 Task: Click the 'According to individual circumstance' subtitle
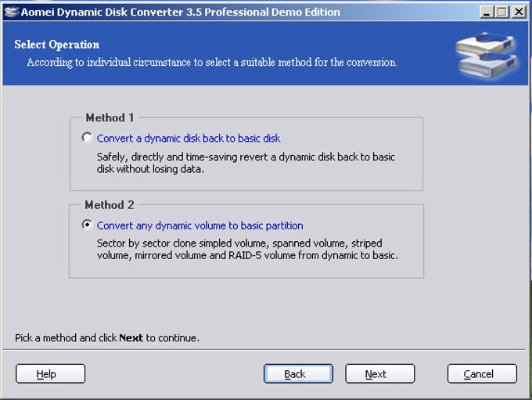(x=212, y=62)
